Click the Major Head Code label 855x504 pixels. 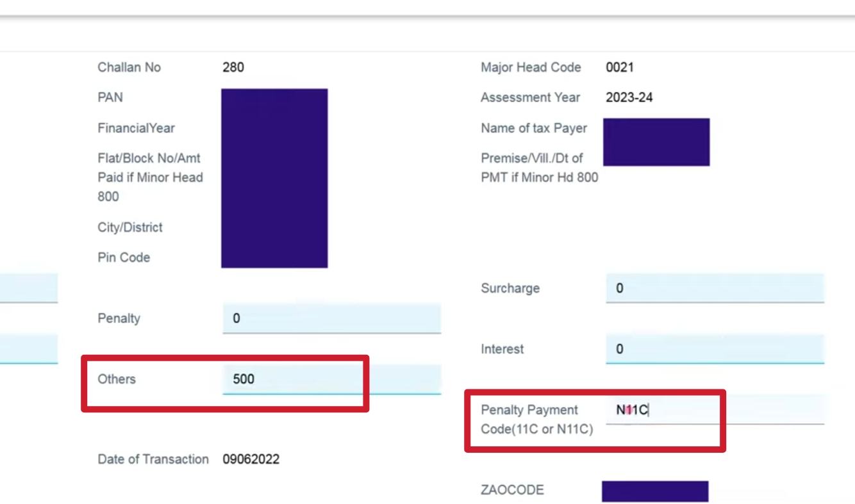click(531, 67)
